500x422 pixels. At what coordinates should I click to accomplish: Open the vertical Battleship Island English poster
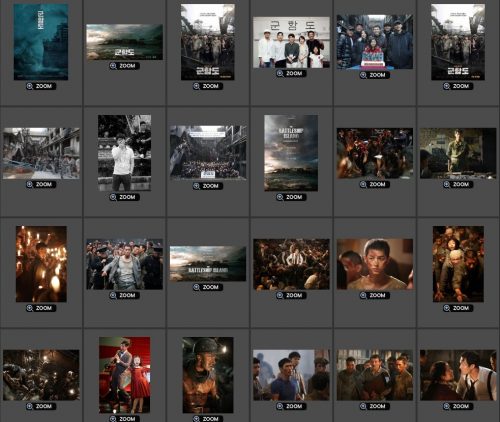[291, 153]
